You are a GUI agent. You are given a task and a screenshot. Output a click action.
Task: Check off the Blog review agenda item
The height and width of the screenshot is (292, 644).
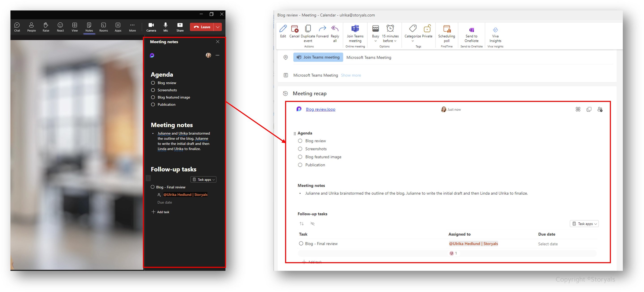(300, 141)
